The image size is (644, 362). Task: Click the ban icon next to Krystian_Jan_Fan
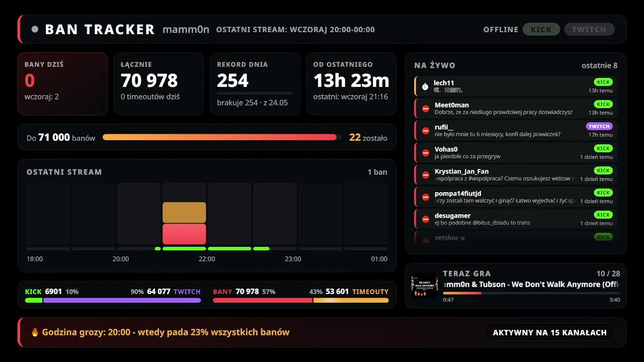426,175
